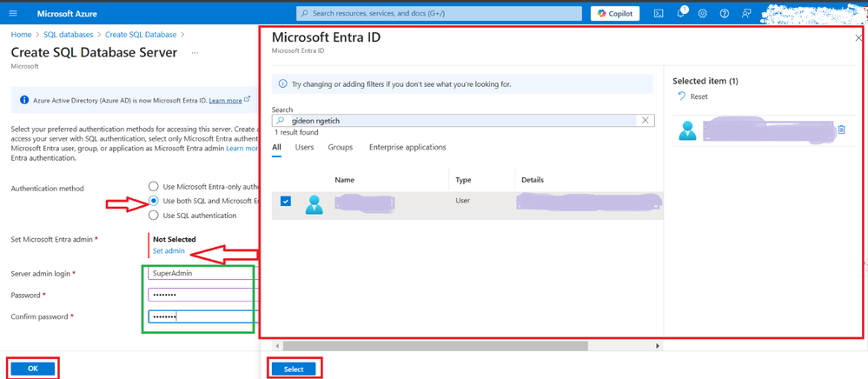
Task: Click the 'User' type cell
Action: pos(462,200)
